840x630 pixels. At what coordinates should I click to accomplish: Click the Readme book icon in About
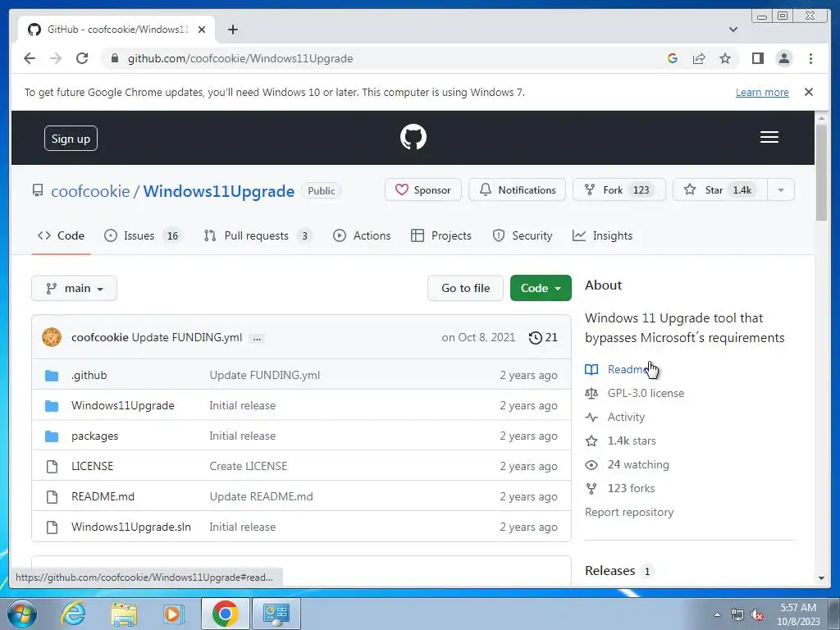(x=591, y=370)
